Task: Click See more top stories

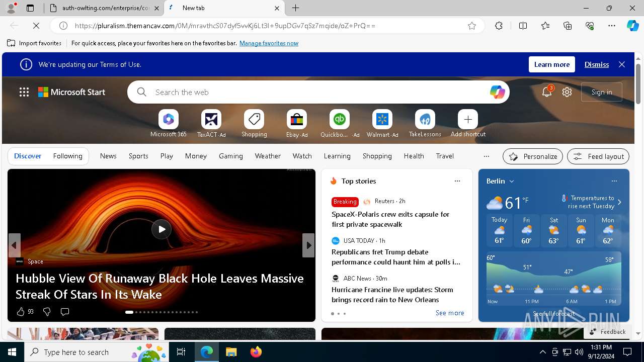Action: 450,313
